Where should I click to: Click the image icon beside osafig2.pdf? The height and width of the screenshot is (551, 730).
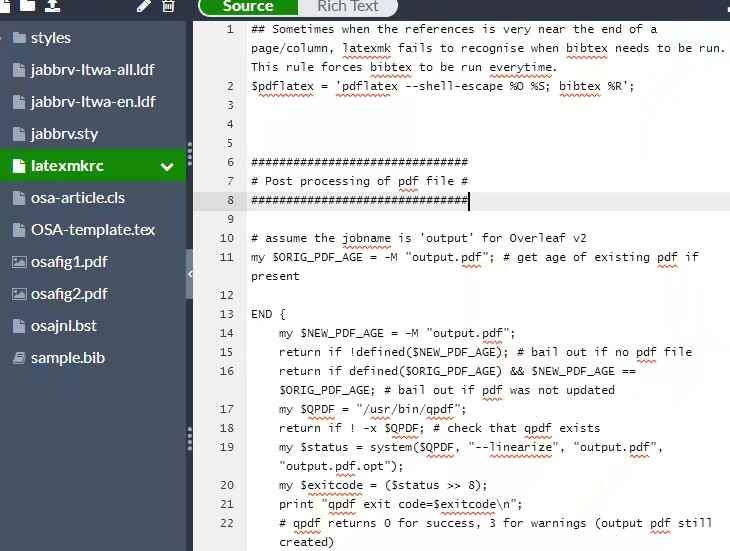coord(19,294)
